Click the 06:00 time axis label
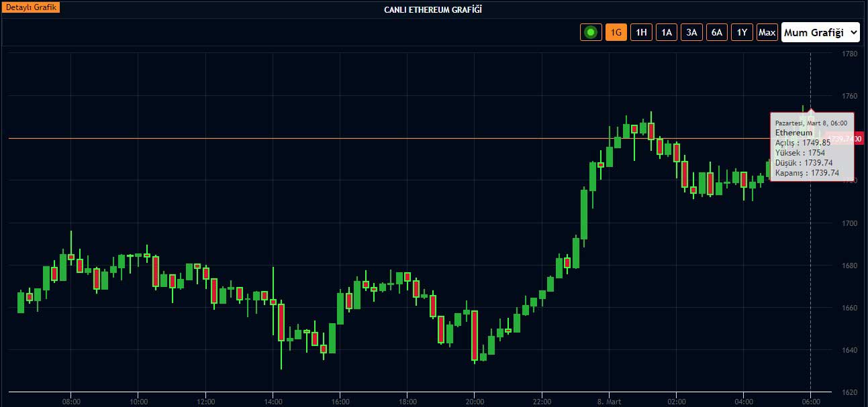Image resolution: width=868 pixels, height=407 pixels. point(811,402)
